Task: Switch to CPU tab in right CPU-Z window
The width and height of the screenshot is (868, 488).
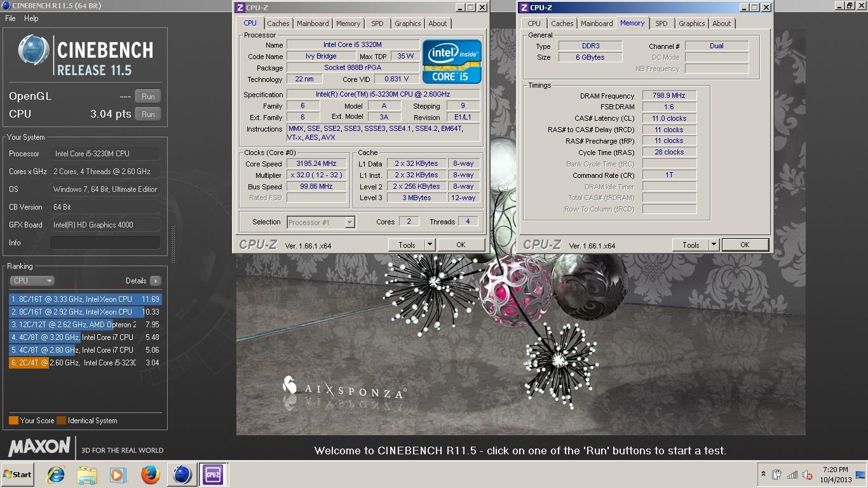Action: [x=534, y=24]
